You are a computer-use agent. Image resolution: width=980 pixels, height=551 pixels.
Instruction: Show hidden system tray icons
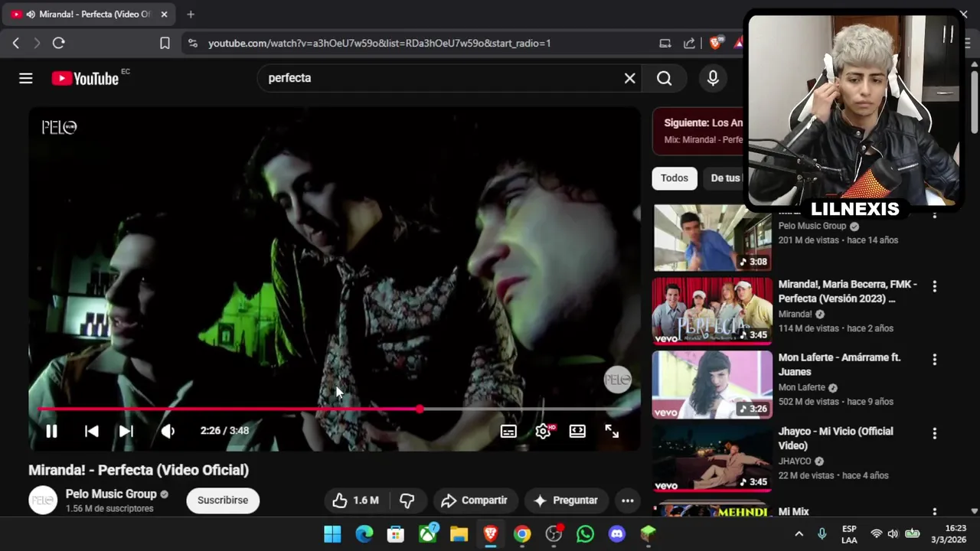pos(799,534)
